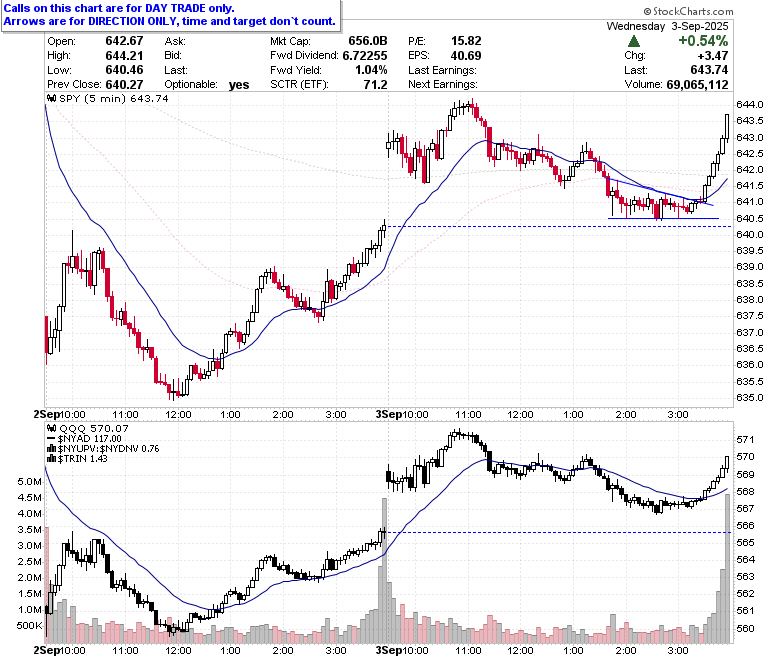
Task: Click the Mkt Cap value 656.0B
Action: pyautogui.click(x=368, y=41)
